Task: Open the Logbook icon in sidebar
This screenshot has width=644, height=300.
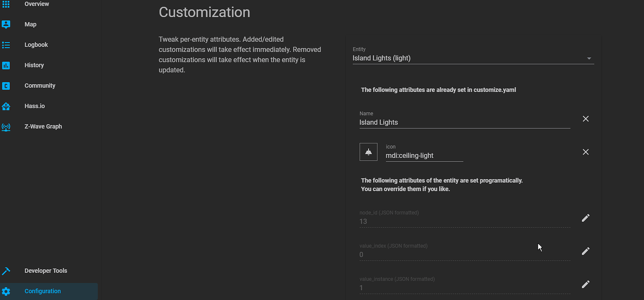Action: pyautogui.click(x=7, y=45)
